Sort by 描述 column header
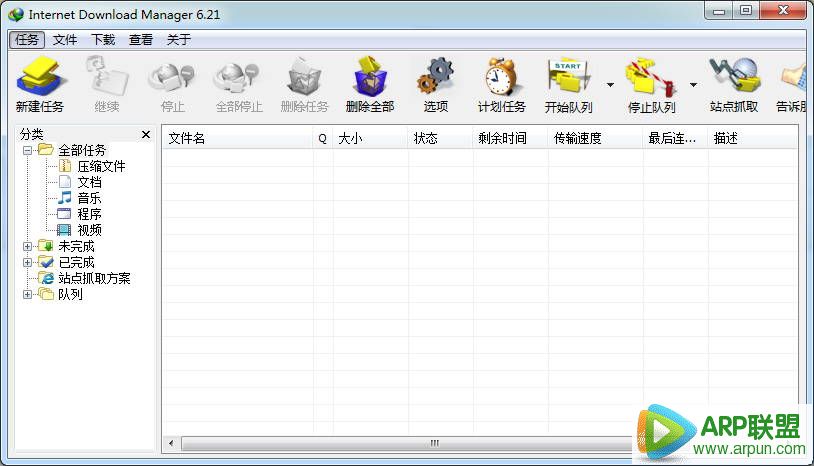 pyautogui.click(x=753, y=139)
